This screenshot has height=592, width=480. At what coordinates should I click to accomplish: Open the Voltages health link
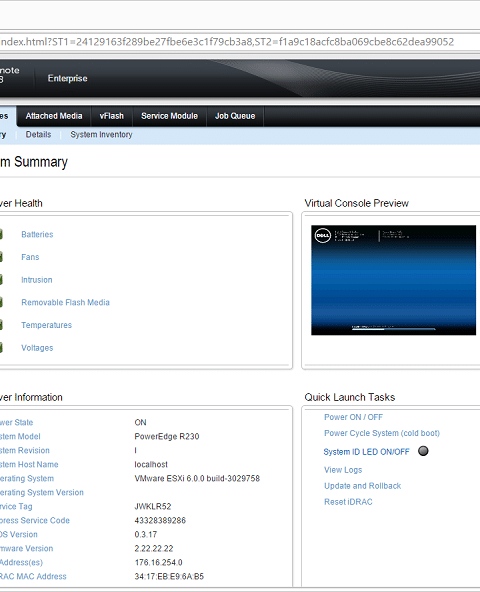pos(37,348)
